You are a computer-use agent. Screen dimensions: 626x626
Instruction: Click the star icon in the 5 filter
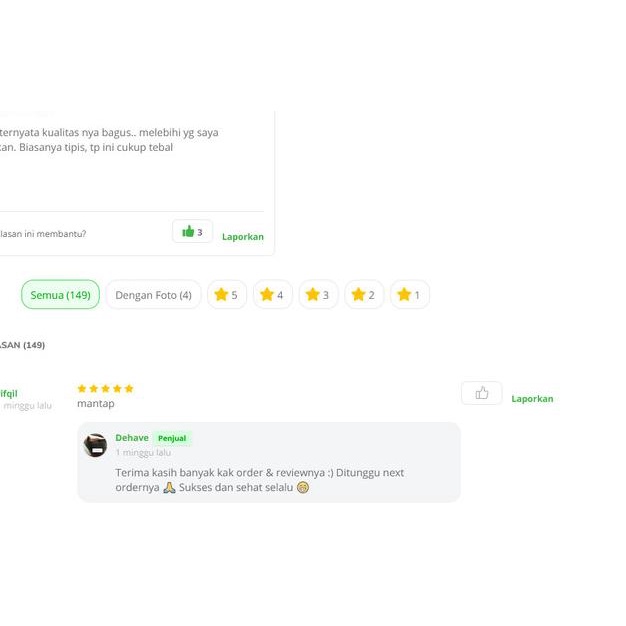221,295
